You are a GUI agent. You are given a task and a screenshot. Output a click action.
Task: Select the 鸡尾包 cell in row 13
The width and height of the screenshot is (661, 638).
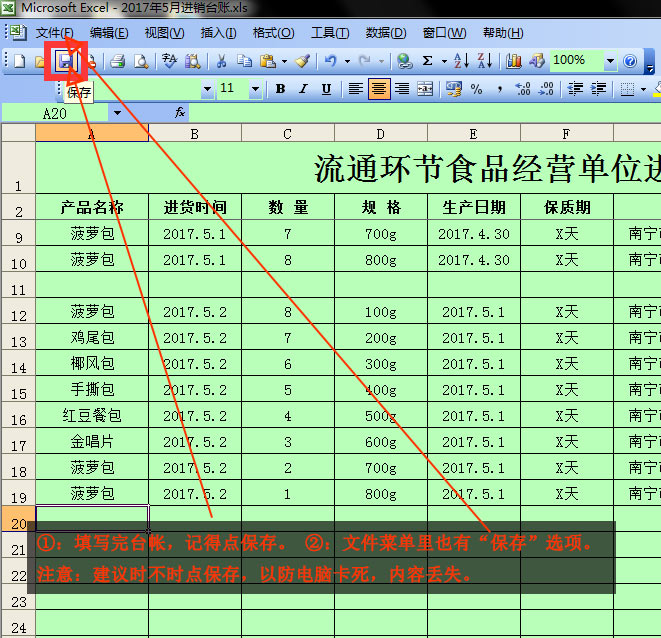coord(92,338)
